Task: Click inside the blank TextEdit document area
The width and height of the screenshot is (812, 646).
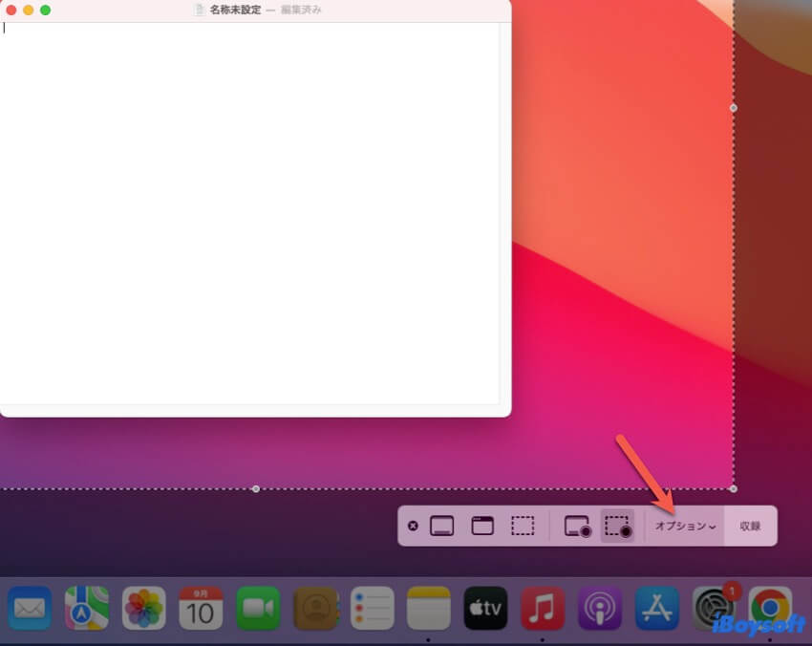Action: click(x=249, y=213)
